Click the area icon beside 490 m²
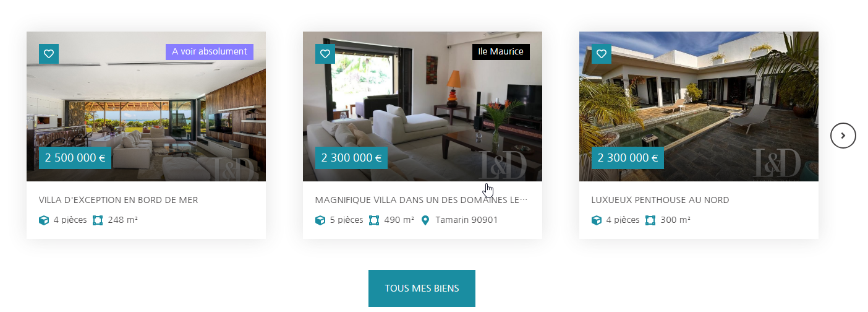The image size is (868, 312). click(x=373, y=220)
